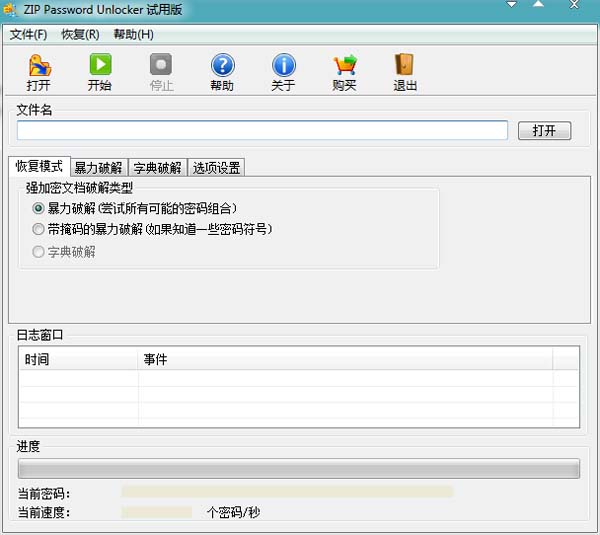The height and width of the screenshot is (535, 600).
Task: Choose the 字典破解 radio option
Action: (39, 252)
